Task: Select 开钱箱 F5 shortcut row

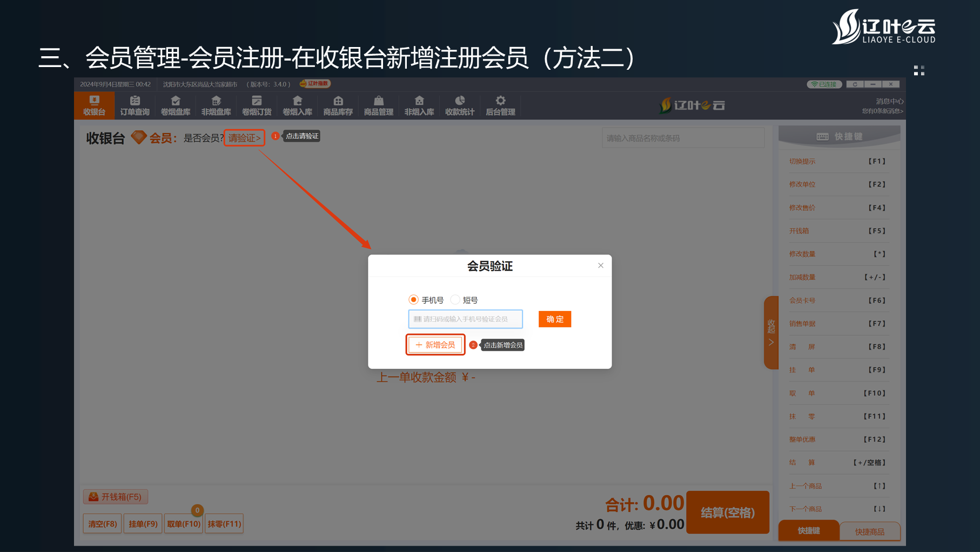Action: [837, 231]
